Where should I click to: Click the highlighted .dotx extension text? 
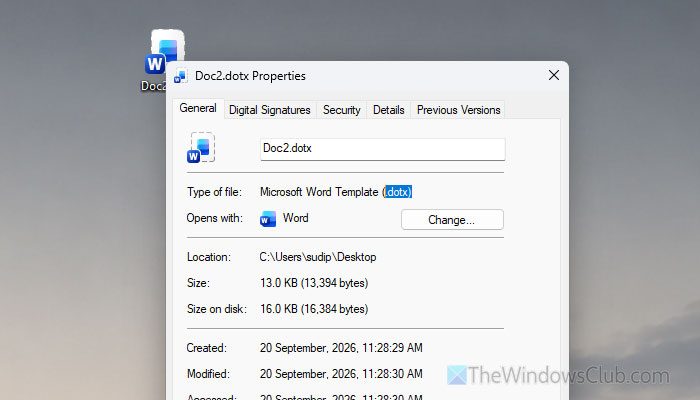click(398, 192)
